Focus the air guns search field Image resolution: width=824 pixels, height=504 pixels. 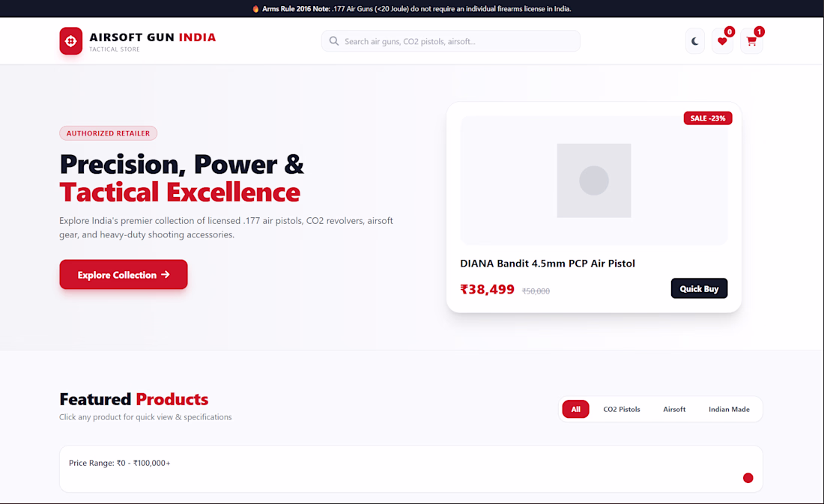point(451,41)
